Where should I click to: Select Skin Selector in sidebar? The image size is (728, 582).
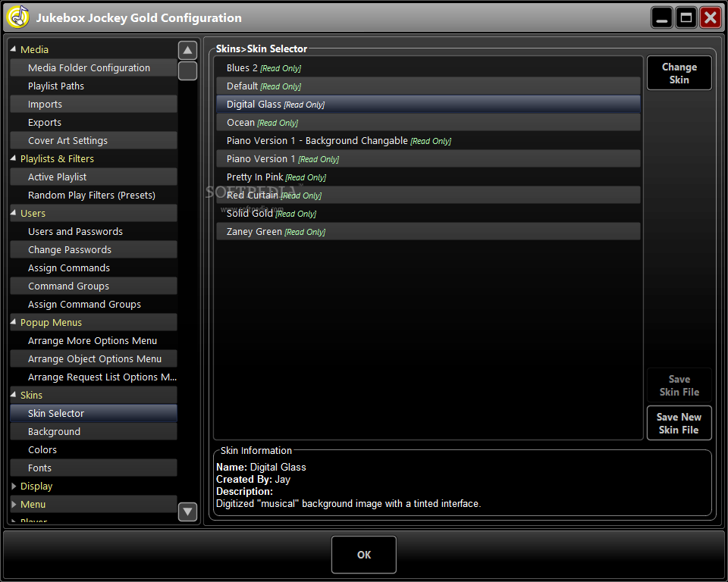(93, 413)
